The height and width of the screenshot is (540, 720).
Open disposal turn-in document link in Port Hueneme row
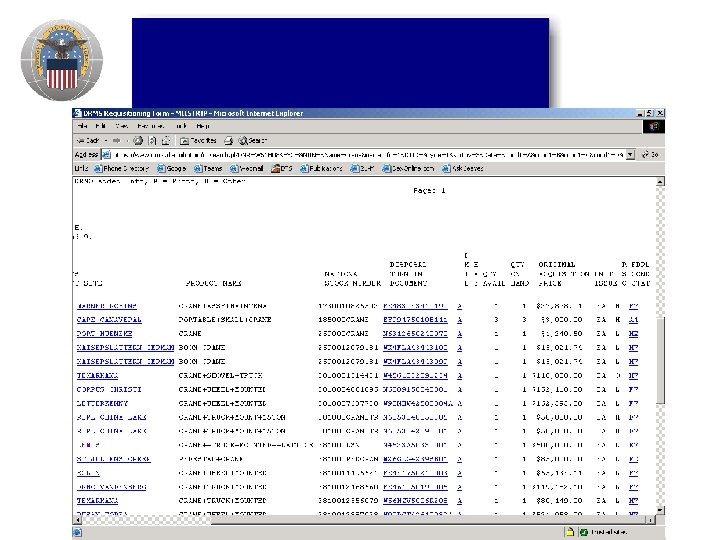[415, 333]
